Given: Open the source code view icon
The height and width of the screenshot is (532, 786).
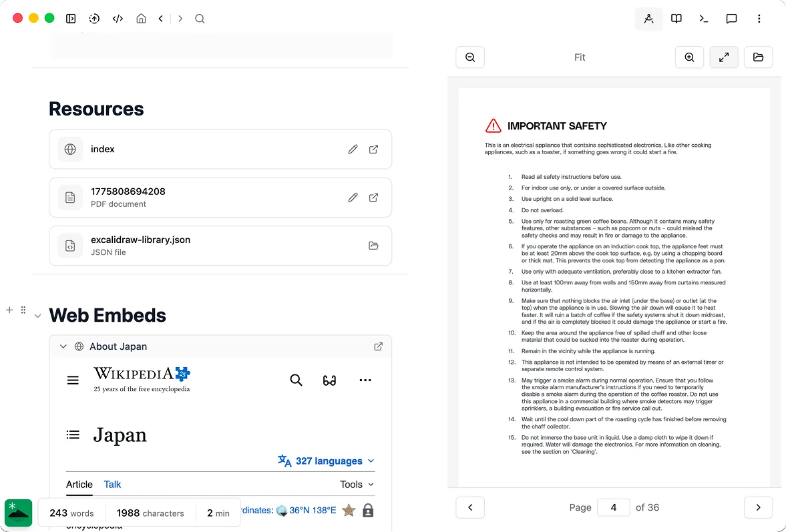Looking at the screenshot, I should (x=118, y=19).
